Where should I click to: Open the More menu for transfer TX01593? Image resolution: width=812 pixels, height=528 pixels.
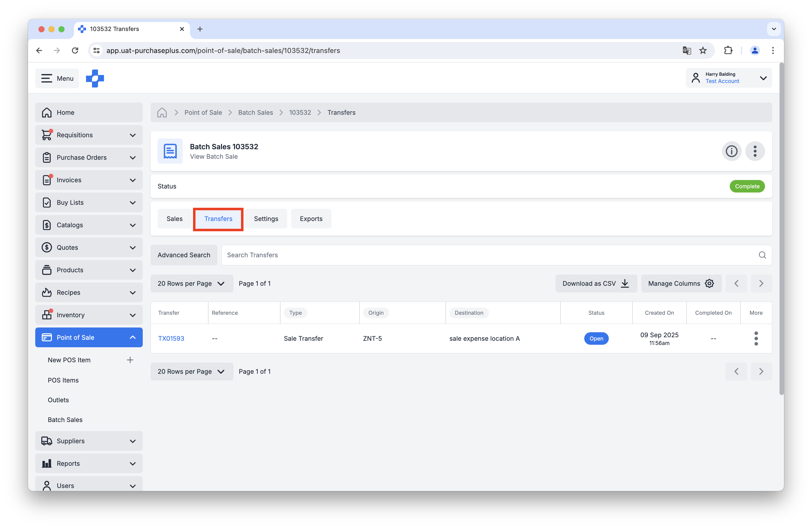point(756,338)
